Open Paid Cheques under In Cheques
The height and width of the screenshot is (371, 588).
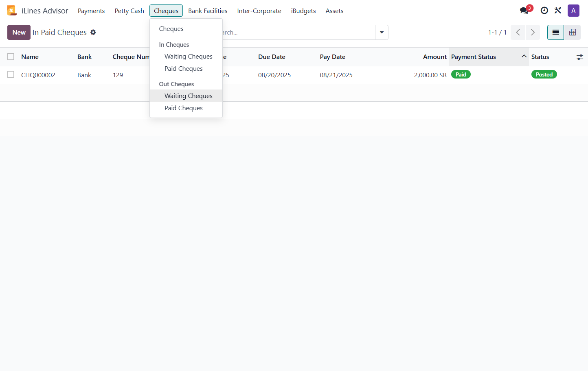[x=186, y=69]
